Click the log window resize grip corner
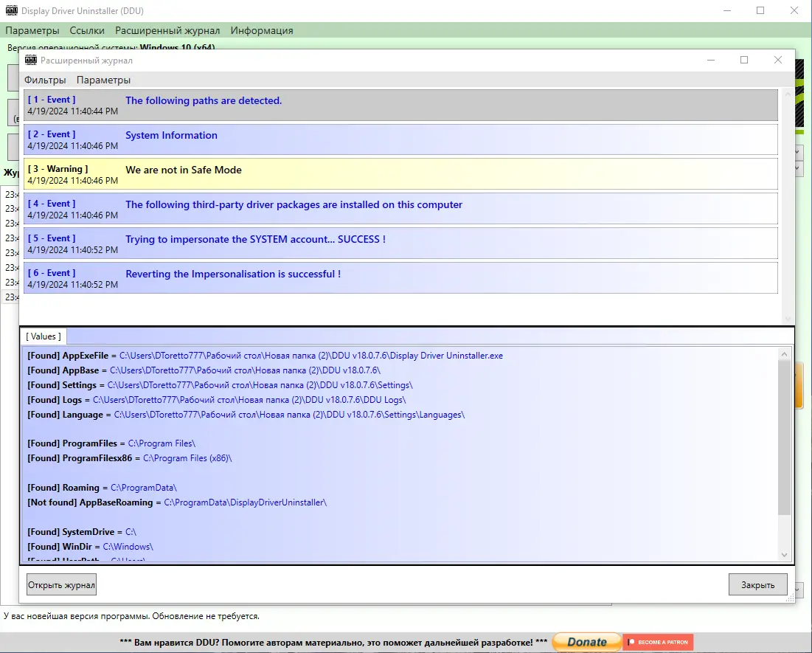Viewport: 812px width, 653px height. [790, 598]
